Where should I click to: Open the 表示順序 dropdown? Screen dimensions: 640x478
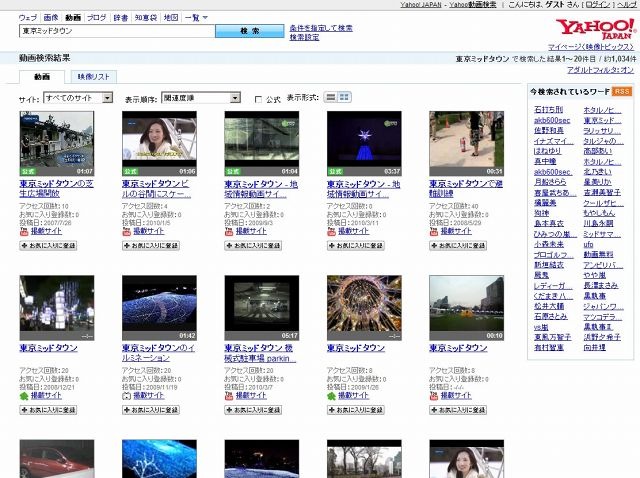201,98
